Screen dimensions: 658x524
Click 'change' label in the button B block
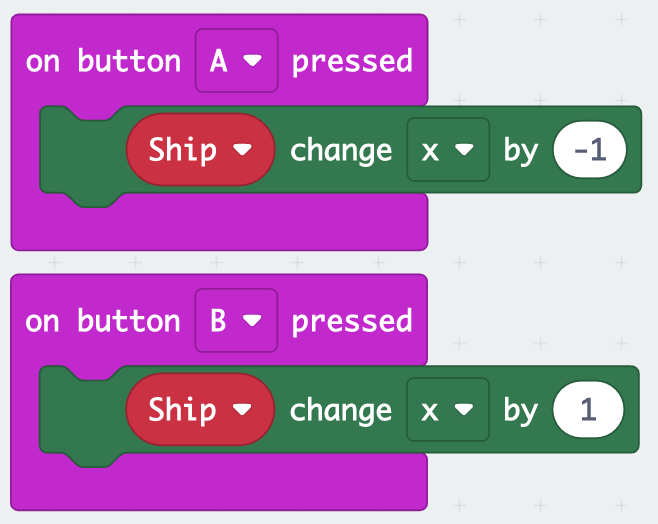tap(341, 411)
